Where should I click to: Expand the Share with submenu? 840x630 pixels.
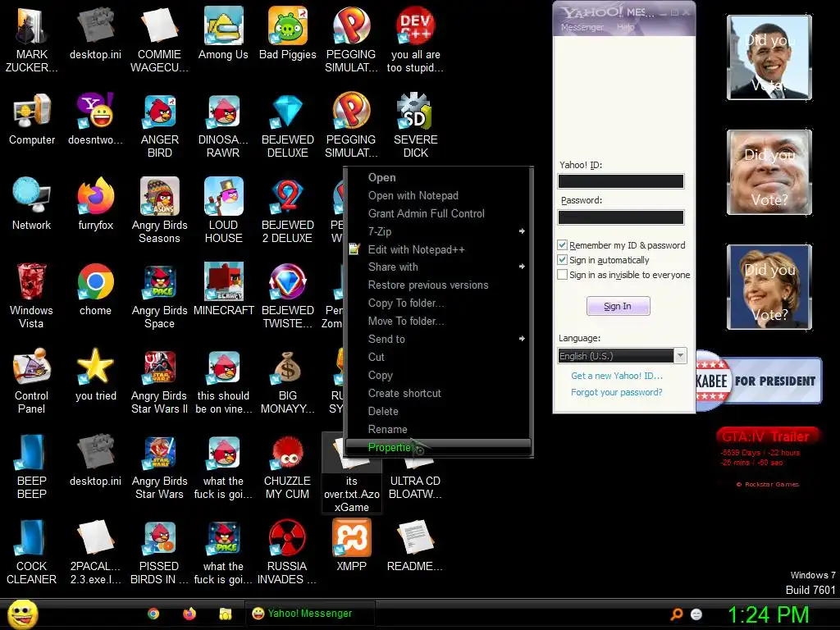pyautogui.click(x=439, y=267)
